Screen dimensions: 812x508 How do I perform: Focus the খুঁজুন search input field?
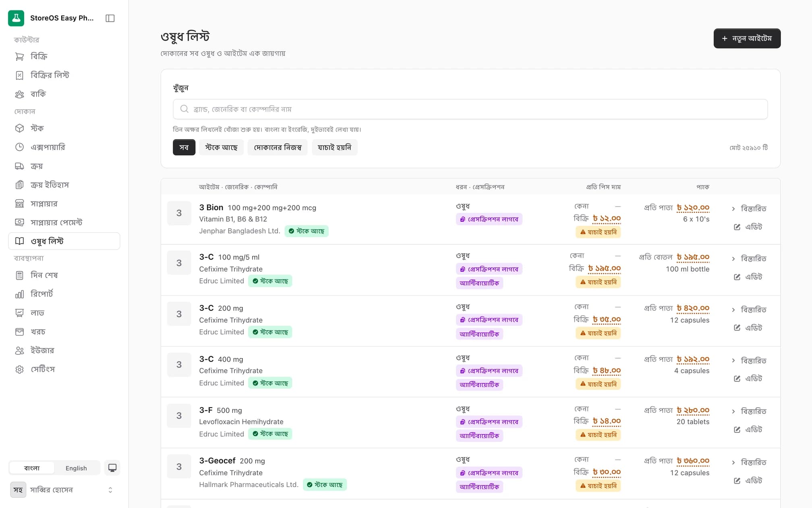tap(470, 109)
